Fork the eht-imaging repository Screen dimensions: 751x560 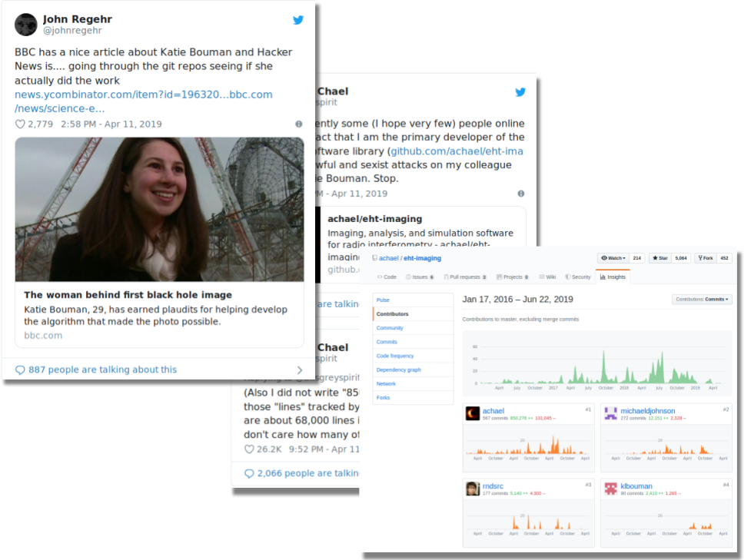pyautogui.click(x=703, y=258)
